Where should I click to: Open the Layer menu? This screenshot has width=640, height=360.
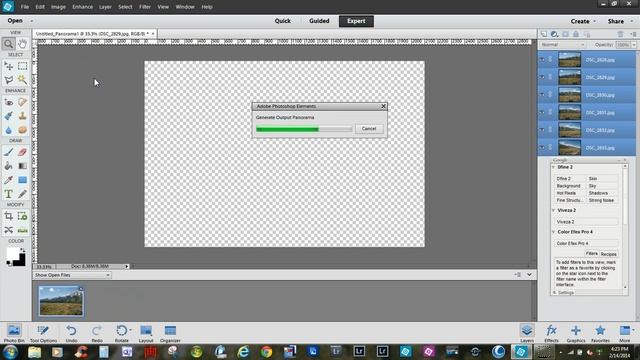click(x=105, y=7)
